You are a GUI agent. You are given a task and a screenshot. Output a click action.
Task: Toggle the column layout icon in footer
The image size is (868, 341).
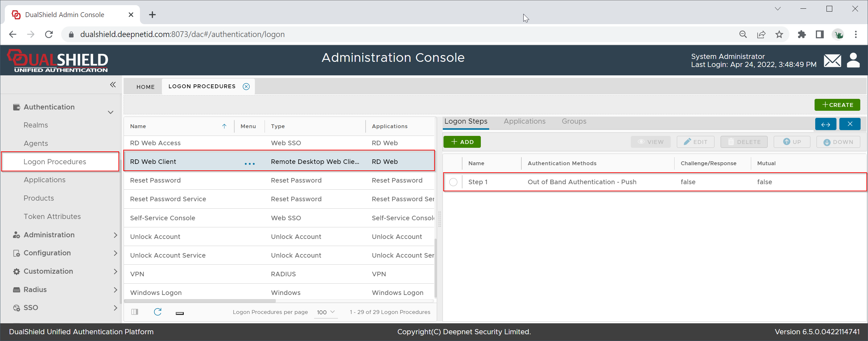[135, 312]
